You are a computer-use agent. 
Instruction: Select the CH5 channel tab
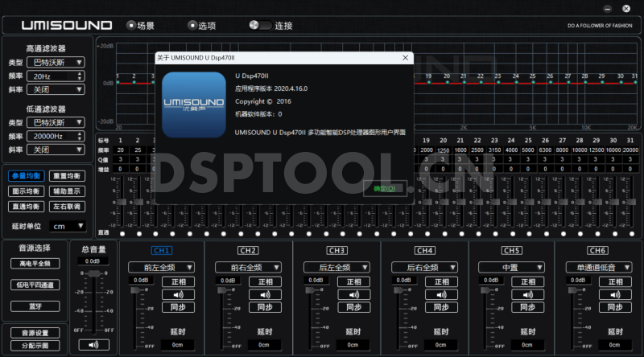(x=511, y=250)
